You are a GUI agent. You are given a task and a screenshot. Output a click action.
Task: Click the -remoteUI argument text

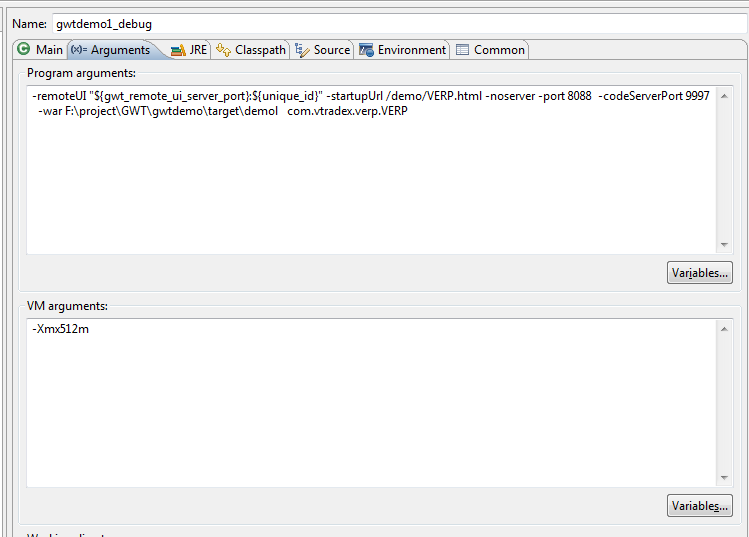coord(177,96)
